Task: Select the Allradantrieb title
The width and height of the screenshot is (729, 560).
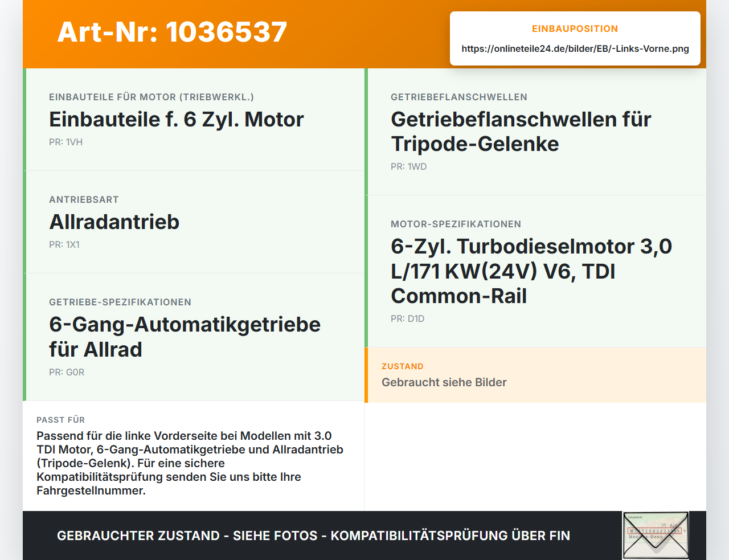Action: pos(114,222)
